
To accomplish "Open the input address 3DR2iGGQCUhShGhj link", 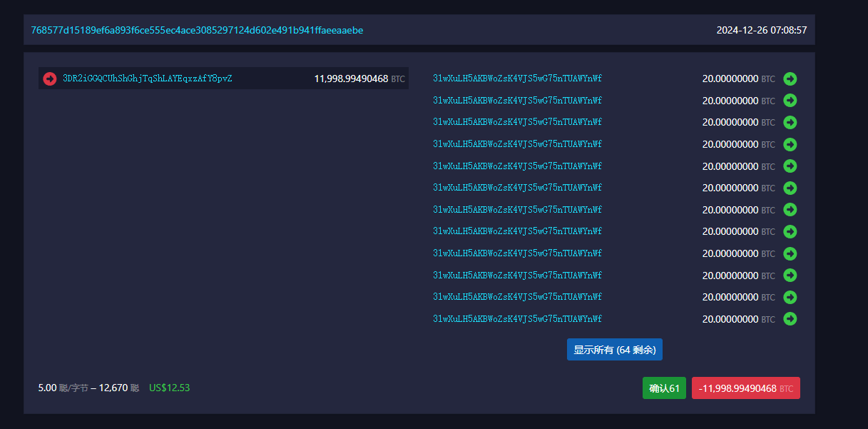I will coord(148,79).
